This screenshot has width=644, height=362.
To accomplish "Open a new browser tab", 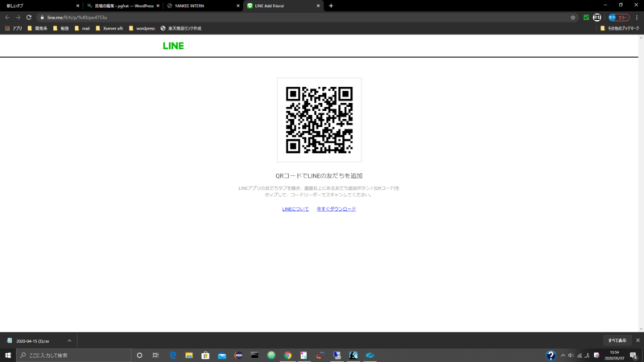I will (x=331, y=6).
